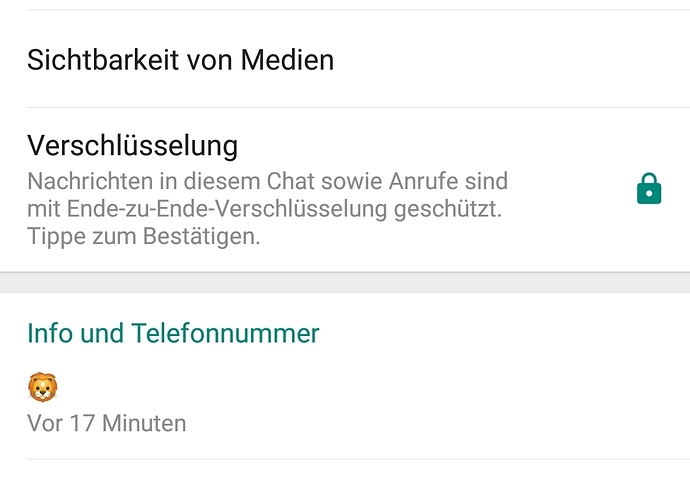Tap 'Tippe zum Bestätigen.' text line
Image resolution: width=690 pixels, height=482 pixels.
click(143, 236)
